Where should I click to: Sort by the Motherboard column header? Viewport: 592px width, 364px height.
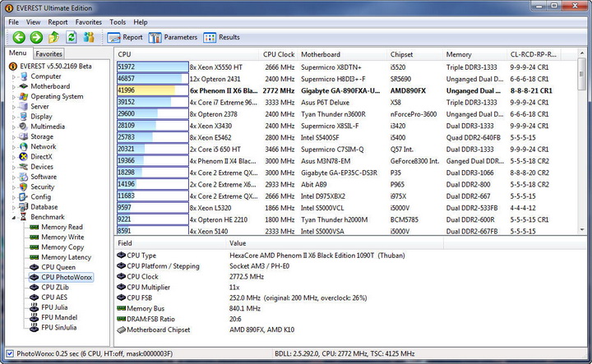point(342,54)
